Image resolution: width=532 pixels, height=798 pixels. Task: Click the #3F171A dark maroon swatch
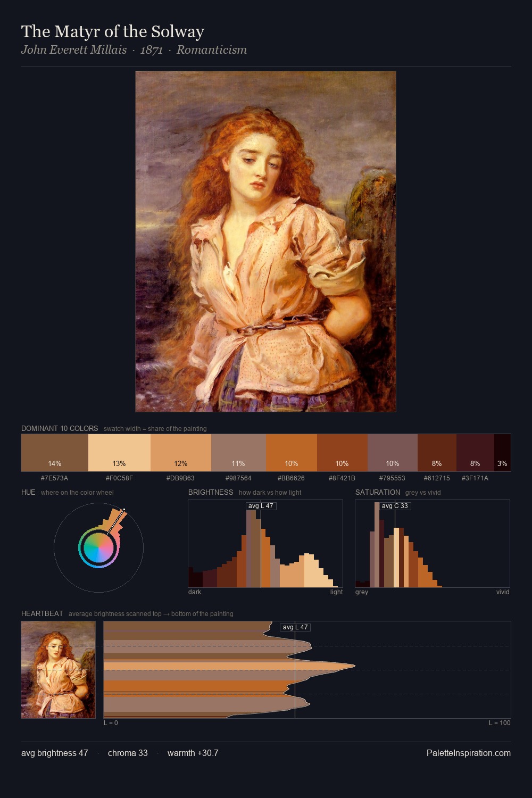pos(475,453)
